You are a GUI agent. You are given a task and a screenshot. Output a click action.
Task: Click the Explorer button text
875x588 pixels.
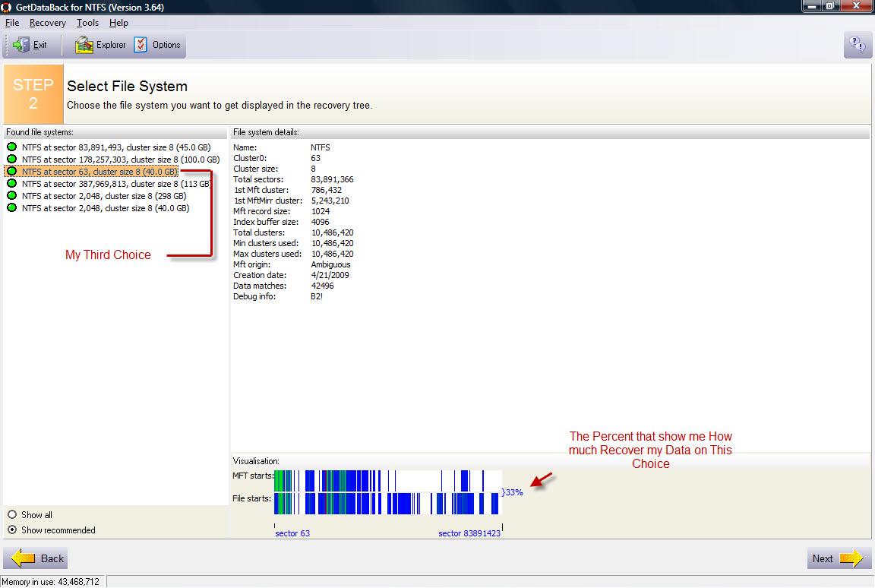[x=111, y=45]
